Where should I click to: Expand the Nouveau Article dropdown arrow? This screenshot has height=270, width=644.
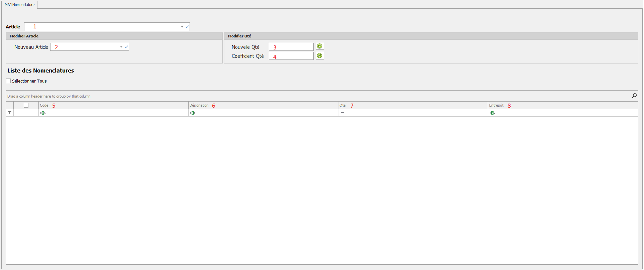click(x=121, y=47)
